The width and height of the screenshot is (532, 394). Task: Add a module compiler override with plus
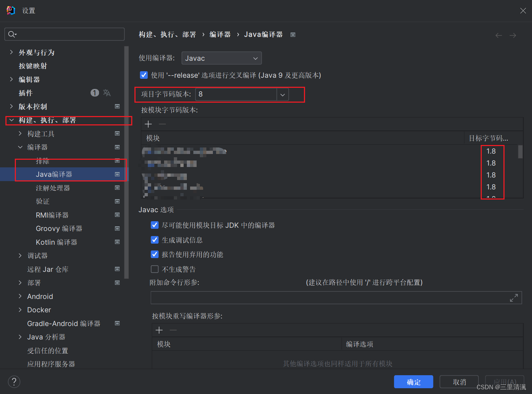[x=159, y=330]
